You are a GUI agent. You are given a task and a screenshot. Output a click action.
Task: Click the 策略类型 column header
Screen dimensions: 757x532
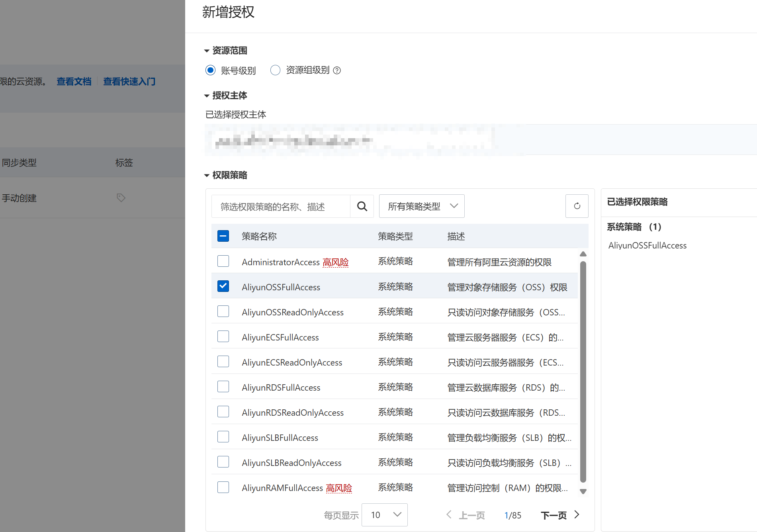[x=395, y=237]
